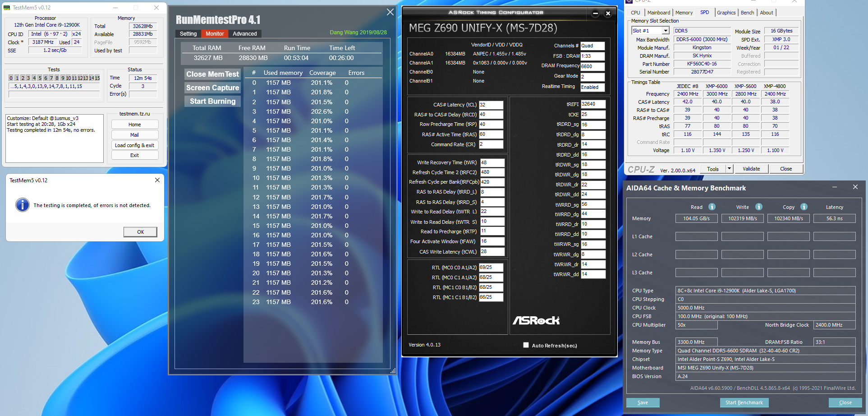Click the Exit button in TestMem5
Screen dimensions: 868x416
click(x=135, y=155)
